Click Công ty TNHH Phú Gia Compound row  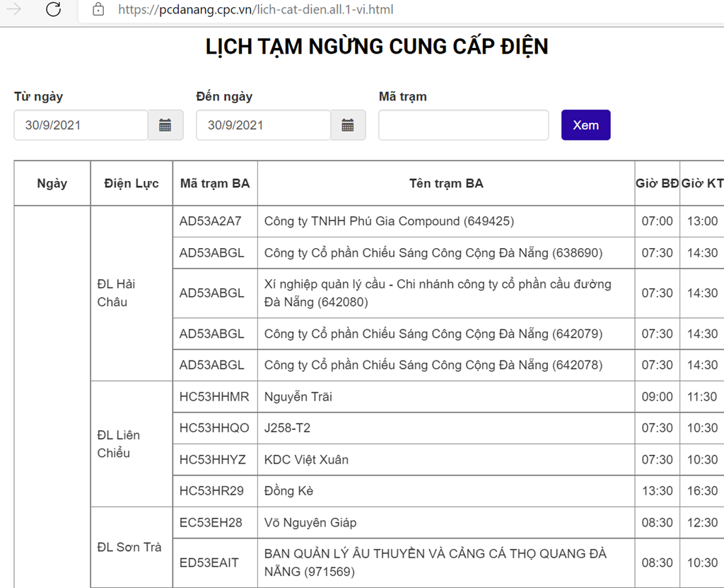(x=389, y=221)
